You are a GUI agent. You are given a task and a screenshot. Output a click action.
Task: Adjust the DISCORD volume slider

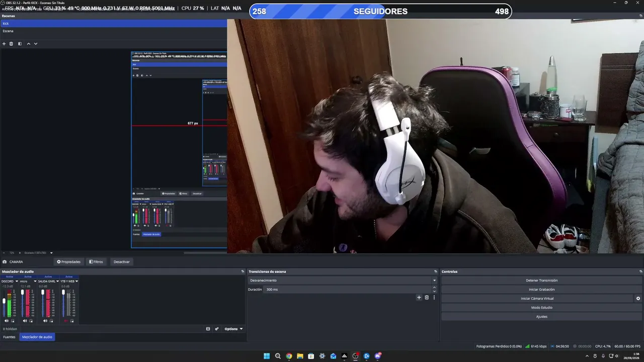point(4,301)
